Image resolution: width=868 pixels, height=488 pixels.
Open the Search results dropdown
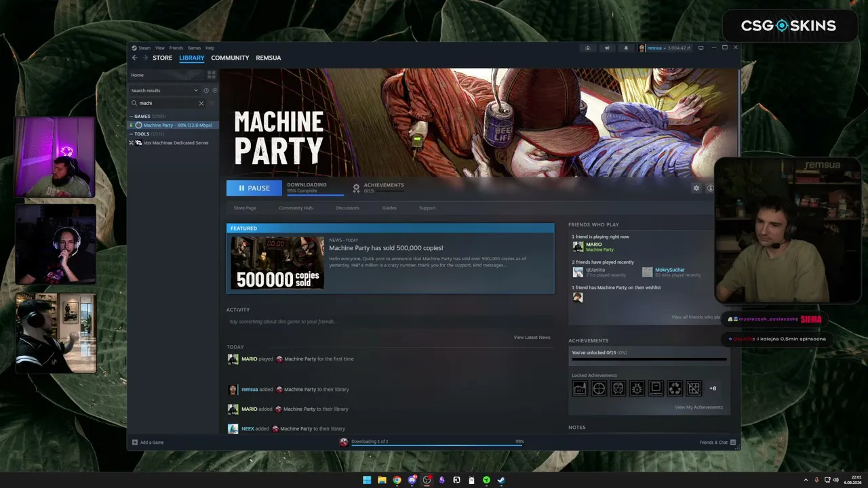click(165, 90)
